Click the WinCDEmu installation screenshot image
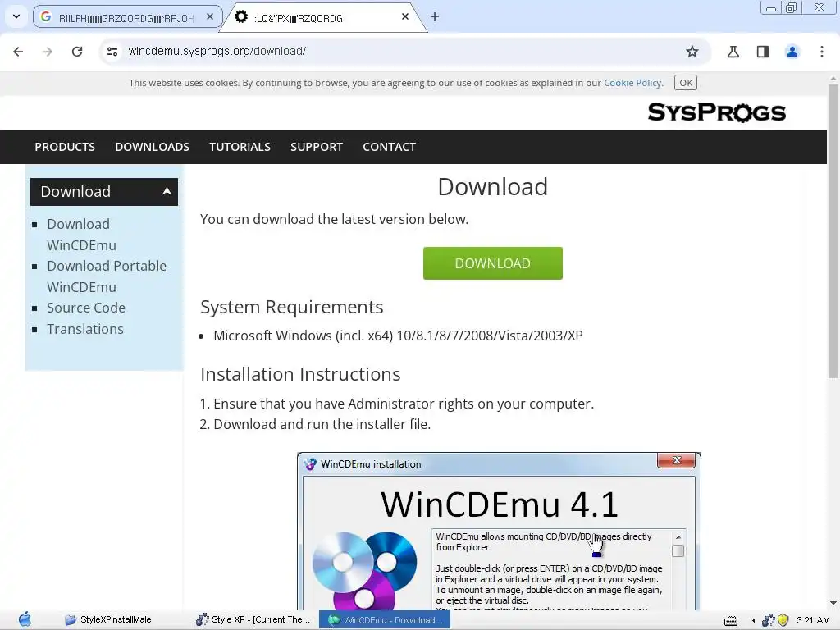840x630 pixels. coord(499,531)
